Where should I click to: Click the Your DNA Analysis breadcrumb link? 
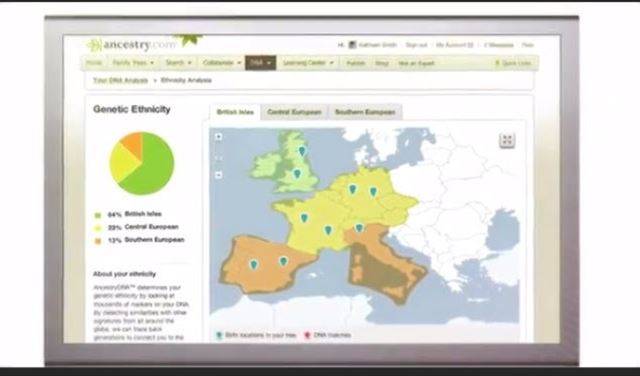[x=120, y=80]
